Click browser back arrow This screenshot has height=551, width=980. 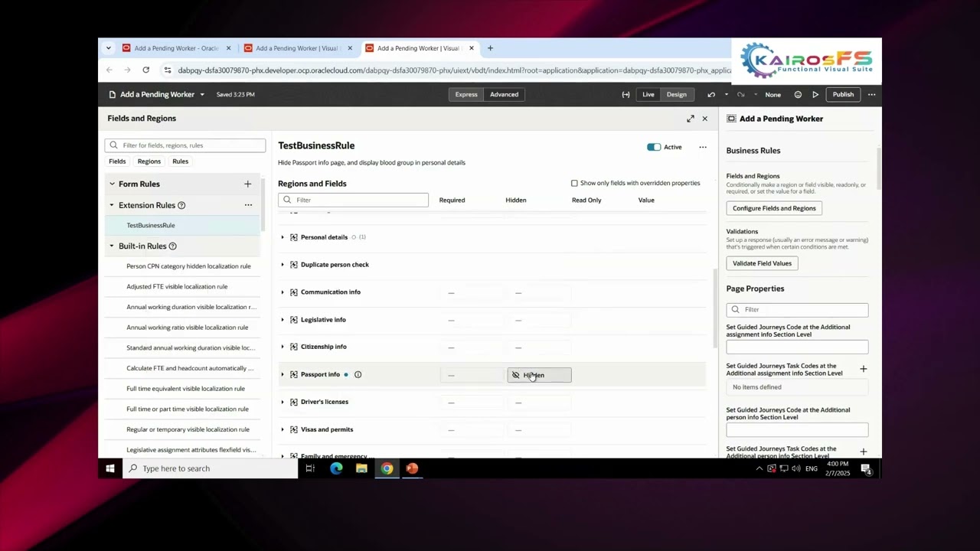pyautogui.click(x=109, y=70)
